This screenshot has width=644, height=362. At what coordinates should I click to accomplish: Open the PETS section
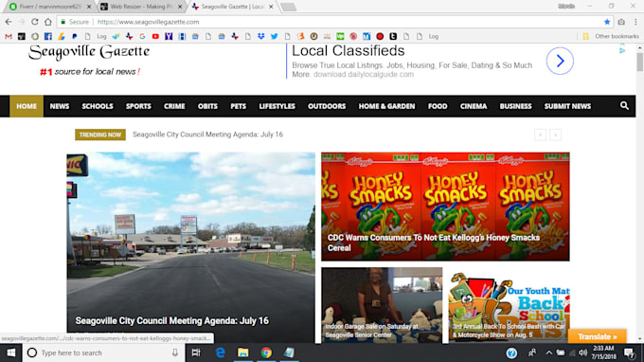click(239, 106)
